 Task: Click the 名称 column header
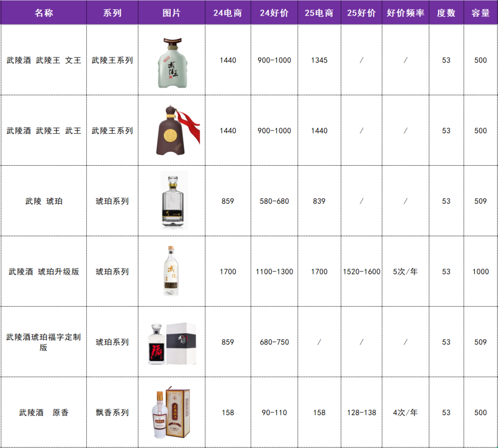43,13
